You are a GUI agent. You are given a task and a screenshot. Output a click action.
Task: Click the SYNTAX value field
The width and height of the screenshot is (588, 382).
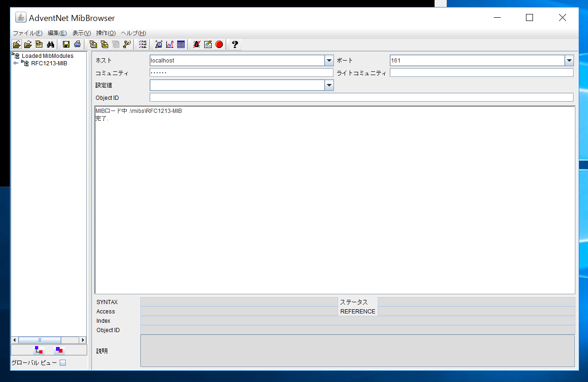239,302
